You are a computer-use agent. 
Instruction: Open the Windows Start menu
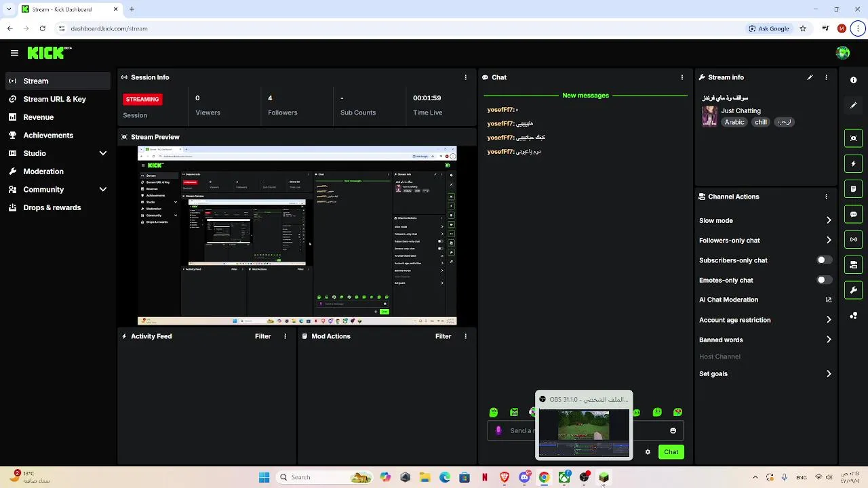click(264, 477)
